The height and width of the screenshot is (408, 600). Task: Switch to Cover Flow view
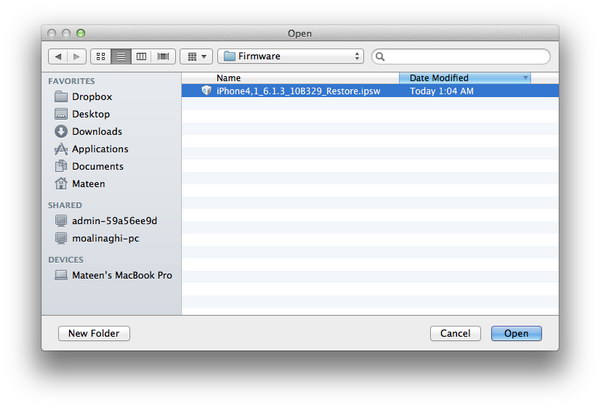click(163, 57)
